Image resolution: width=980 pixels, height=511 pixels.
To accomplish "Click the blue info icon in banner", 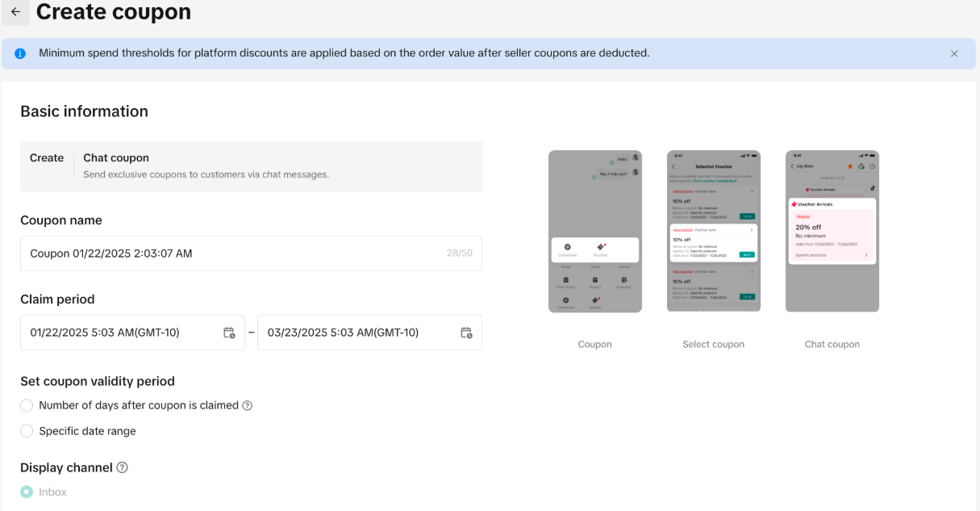I will pyautogui.click(x=20, y=53).
